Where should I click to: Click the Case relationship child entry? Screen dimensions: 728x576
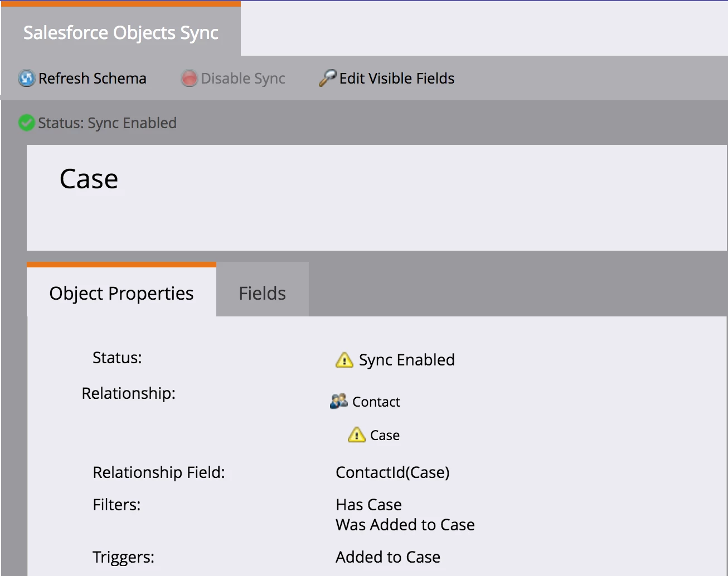[x=385, y=435]
